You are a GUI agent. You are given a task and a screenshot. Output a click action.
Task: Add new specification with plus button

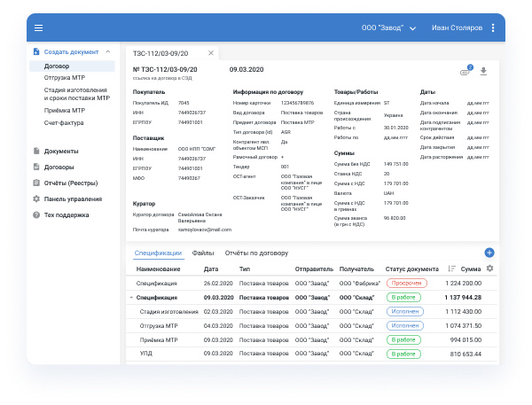(489, 253)
